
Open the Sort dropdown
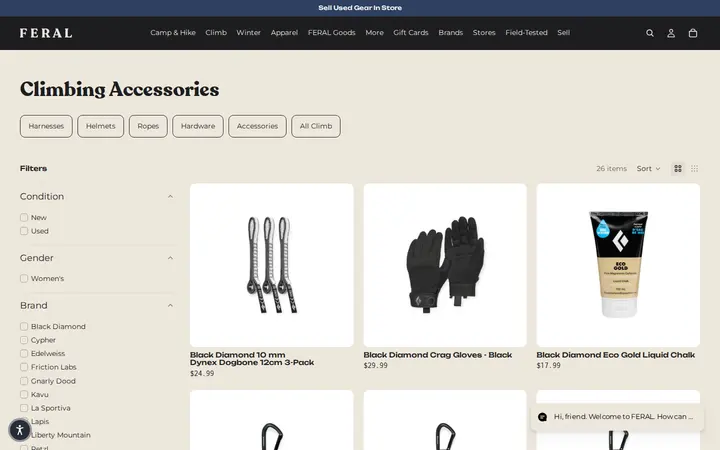[x=648, y=169]
